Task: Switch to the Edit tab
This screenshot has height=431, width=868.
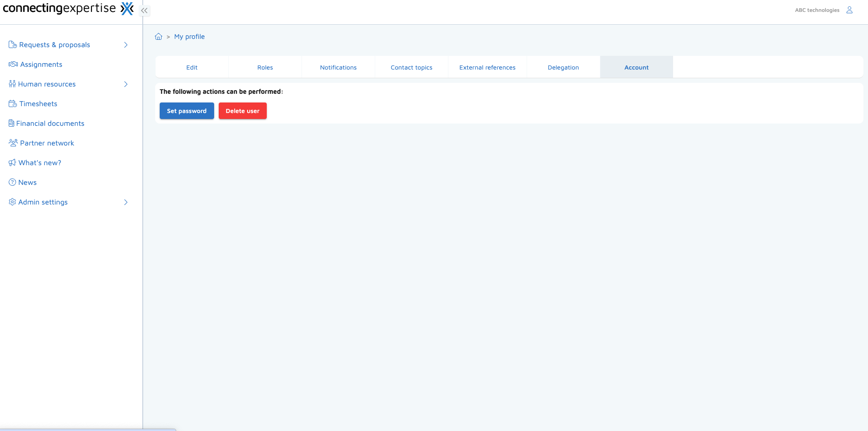Action: tap(192, 67)
